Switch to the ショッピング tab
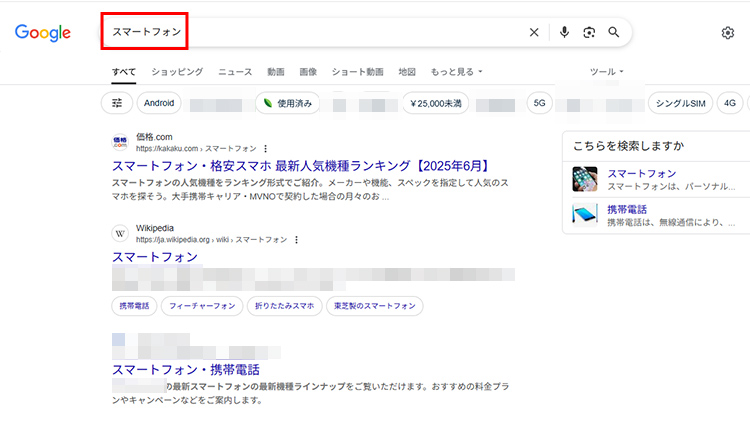This screenshot has width=750, height=422. tap(177, 72)
